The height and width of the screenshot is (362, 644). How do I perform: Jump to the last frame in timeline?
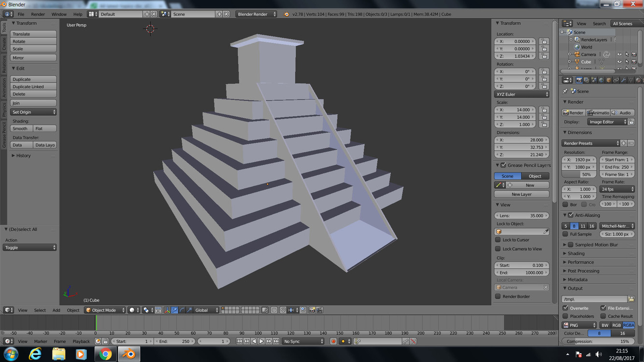(x=276, y=341)
